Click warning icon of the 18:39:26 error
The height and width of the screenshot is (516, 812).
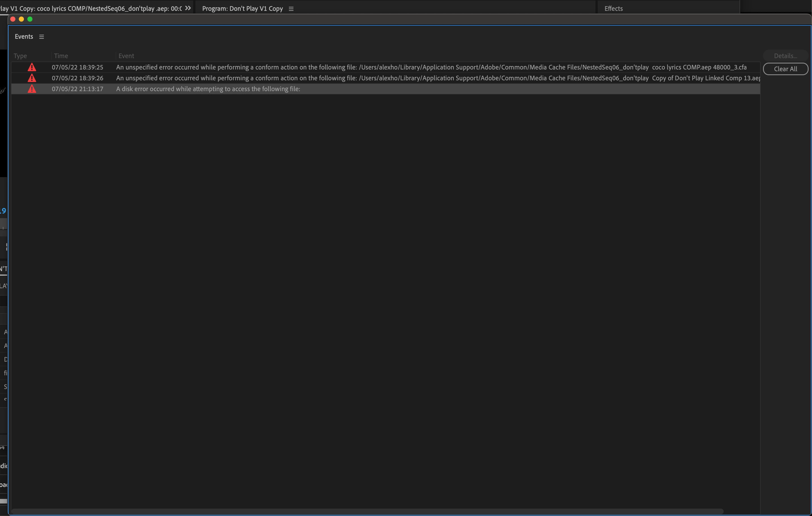point(32,78)
